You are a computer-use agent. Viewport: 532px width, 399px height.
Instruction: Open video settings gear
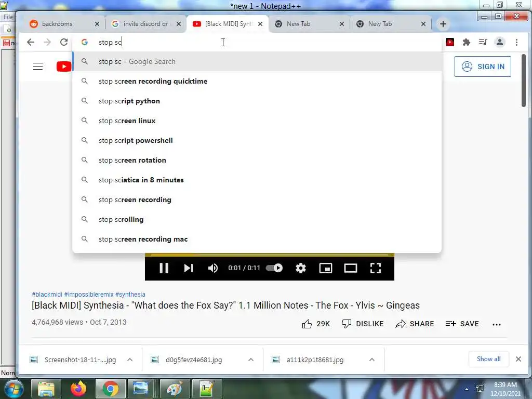(301, 268)
